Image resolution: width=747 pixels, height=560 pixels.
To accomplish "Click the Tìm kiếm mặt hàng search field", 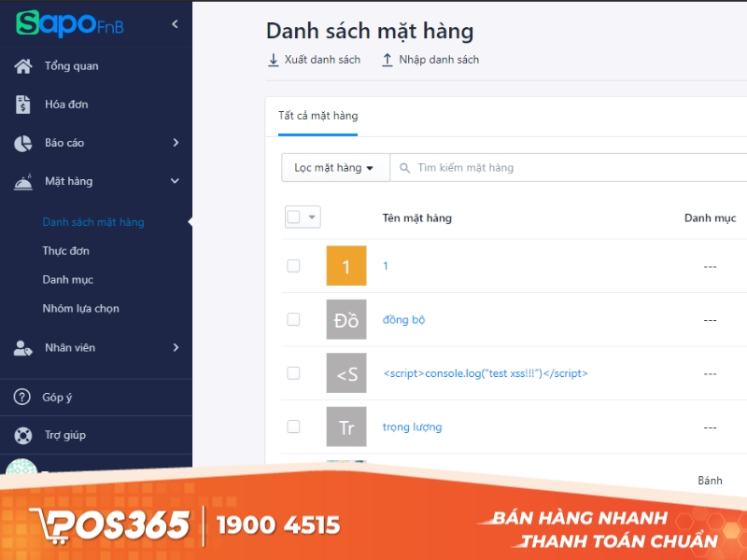I will (486, 167).
